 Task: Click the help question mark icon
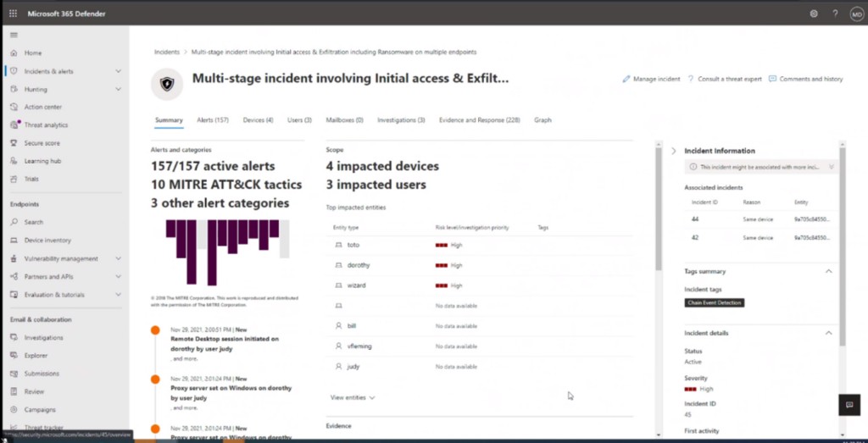[835, 14]
